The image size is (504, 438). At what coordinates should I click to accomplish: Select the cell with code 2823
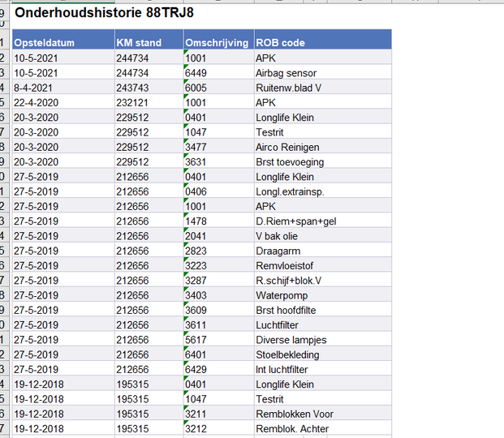[x=218, y=251]
